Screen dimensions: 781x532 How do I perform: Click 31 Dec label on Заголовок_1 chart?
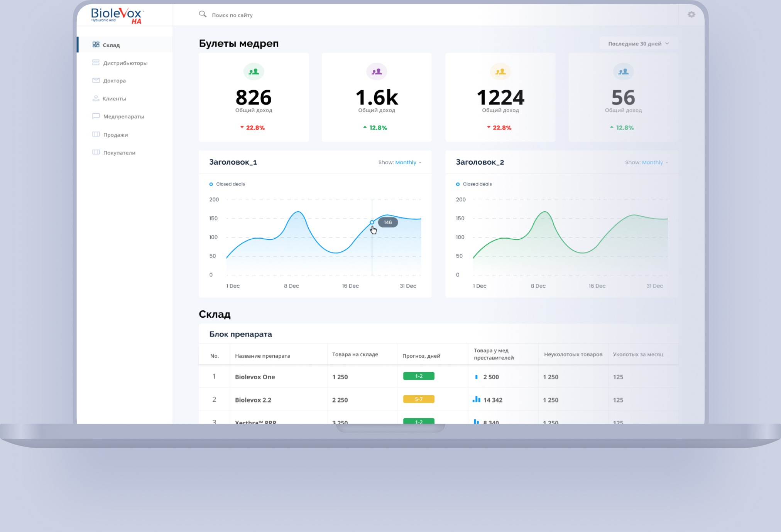408,286
